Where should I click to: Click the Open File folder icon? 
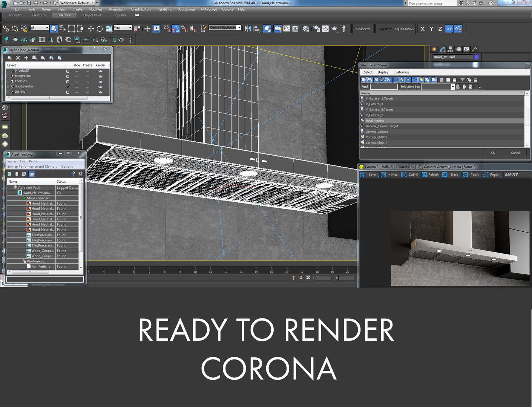point(22,3)
